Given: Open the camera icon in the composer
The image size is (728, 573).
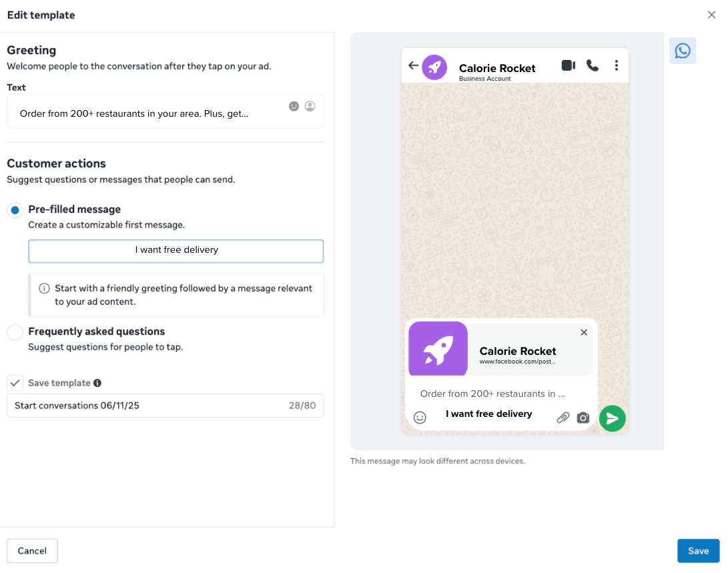Looking at the screenshot, I should tap(583, 416).
